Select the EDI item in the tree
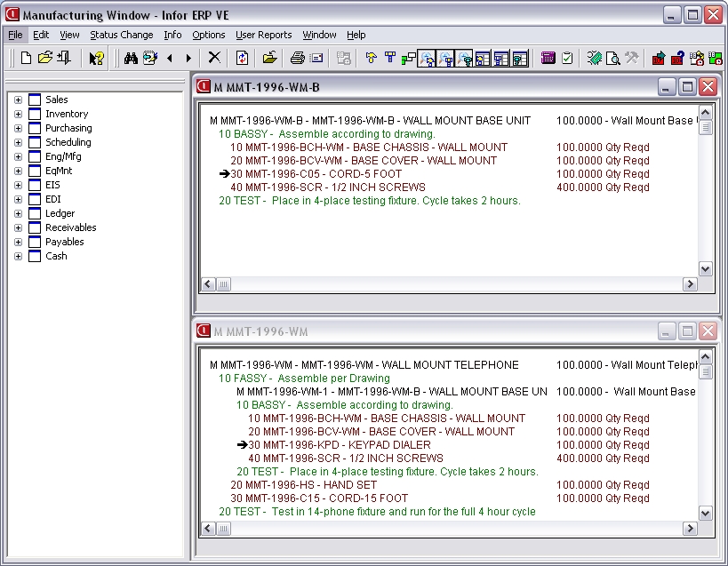728x566 pixels. pyautogui.click(x=53, y=199)
